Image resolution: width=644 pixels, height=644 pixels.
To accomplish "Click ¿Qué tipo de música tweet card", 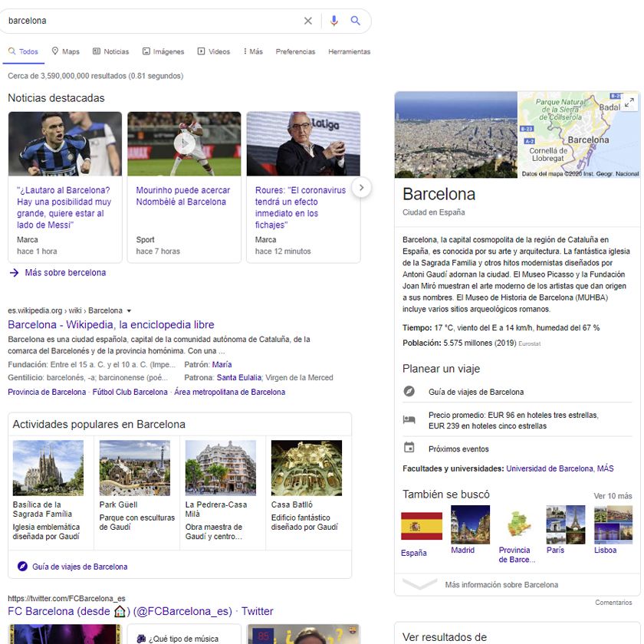I will pos(183,634).
